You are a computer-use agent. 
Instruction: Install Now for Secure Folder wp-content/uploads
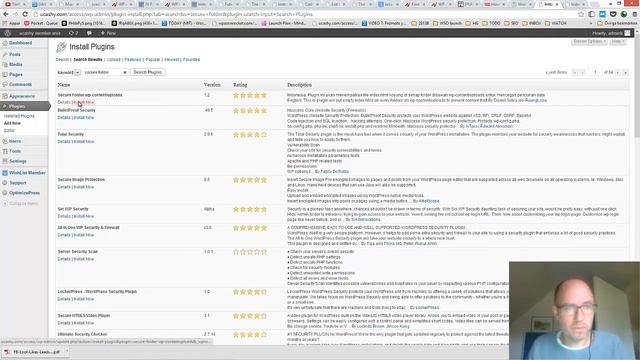tap(84, 102)
